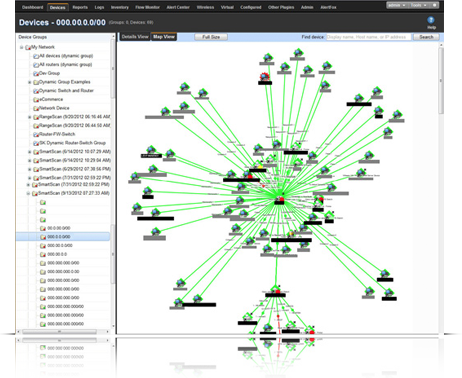The width and height of the screenshot is (462, 378).
Task: Open the Wireless menu
Action: pyautogui.click(x=205, y=7)
